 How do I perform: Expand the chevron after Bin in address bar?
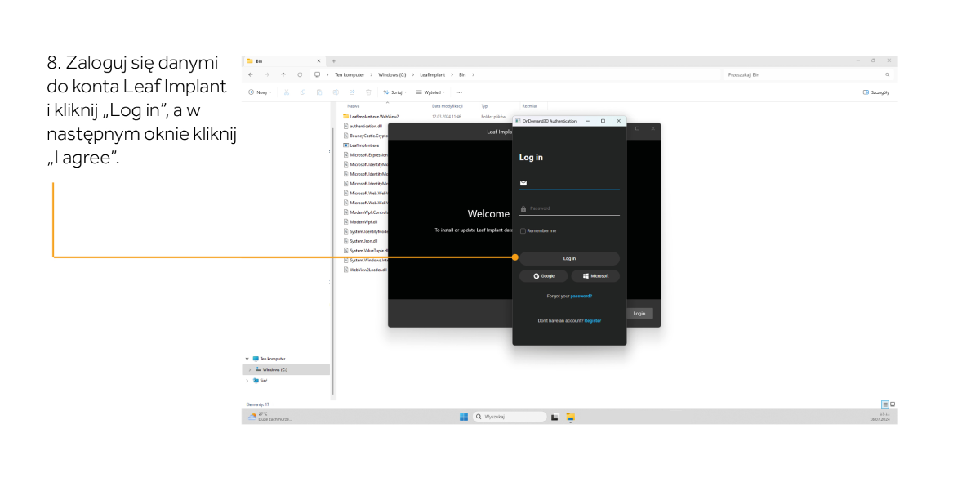coord(473,74)
